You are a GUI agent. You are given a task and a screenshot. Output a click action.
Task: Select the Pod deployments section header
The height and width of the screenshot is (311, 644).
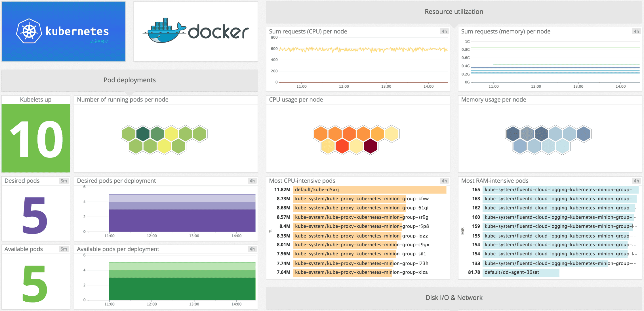point(129,80)
